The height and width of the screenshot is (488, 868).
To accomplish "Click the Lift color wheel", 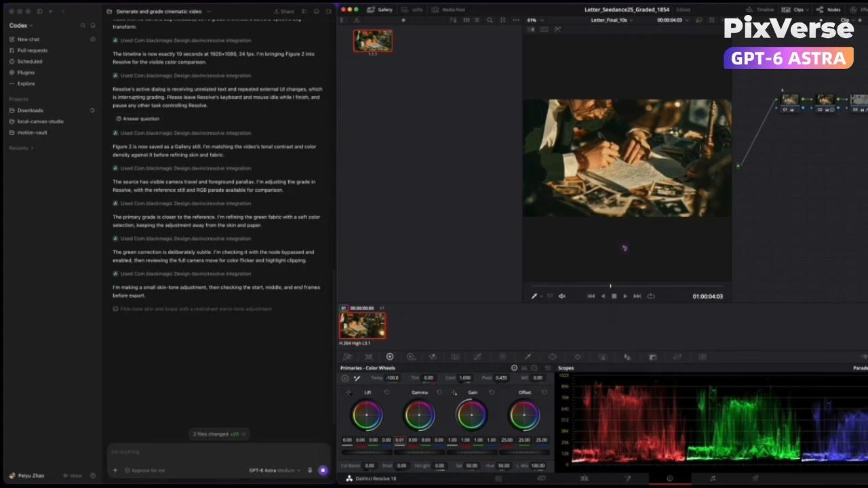I will (x=367, y=415).
